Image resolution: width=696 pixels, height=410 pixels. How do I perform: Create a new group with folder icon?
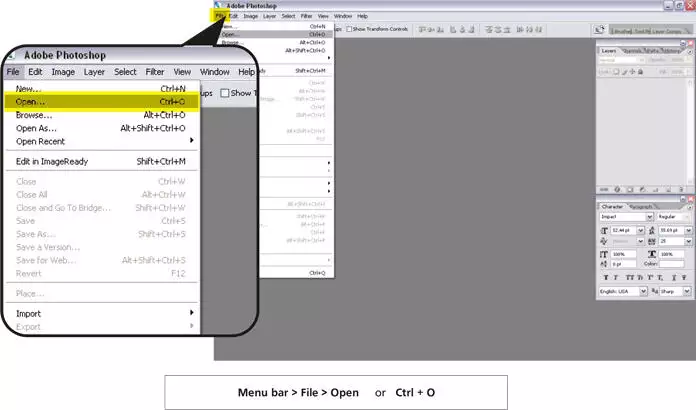655,189
